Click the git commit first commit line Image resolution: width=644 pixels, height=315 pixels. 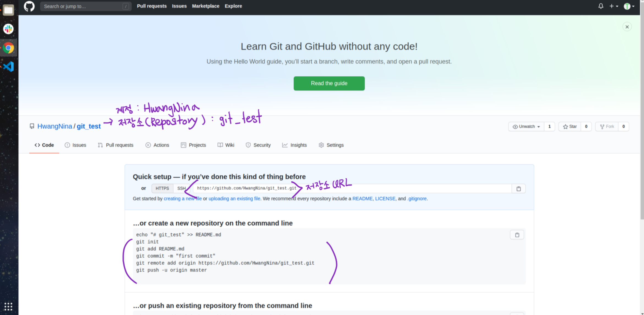[x=176, y=256]
